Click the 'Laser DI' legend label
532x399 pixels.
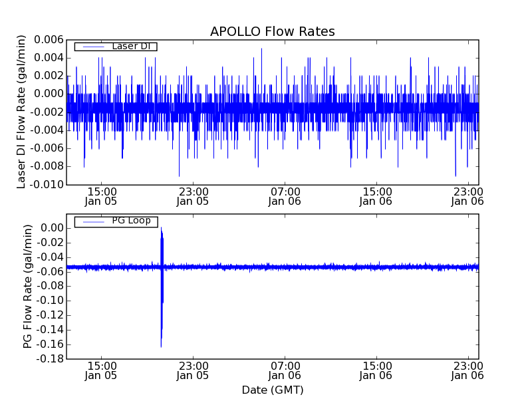click(x=131, y=46)
